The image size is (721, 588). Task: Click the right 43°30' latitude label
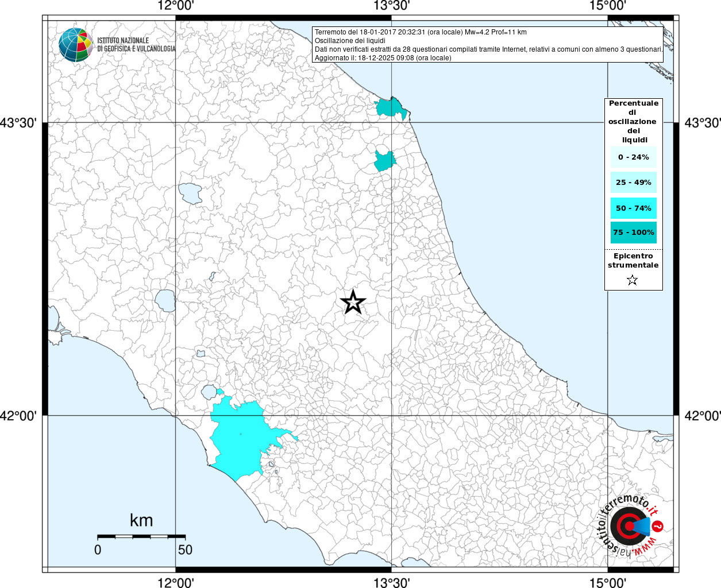tap(703, 123)
